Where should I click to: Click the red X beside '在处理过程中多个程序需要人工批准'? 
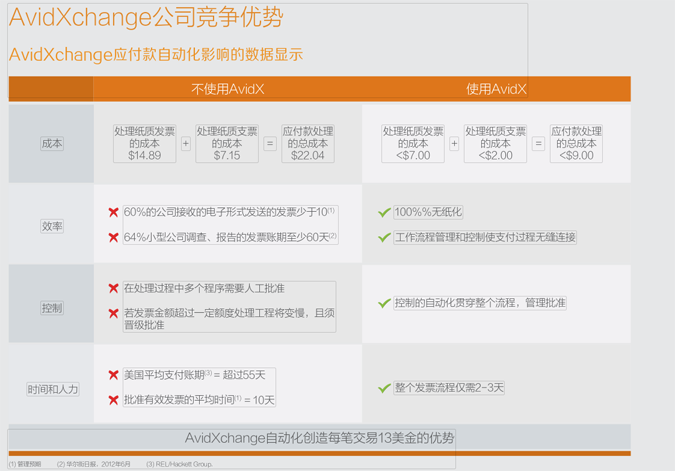coord(113,288)
